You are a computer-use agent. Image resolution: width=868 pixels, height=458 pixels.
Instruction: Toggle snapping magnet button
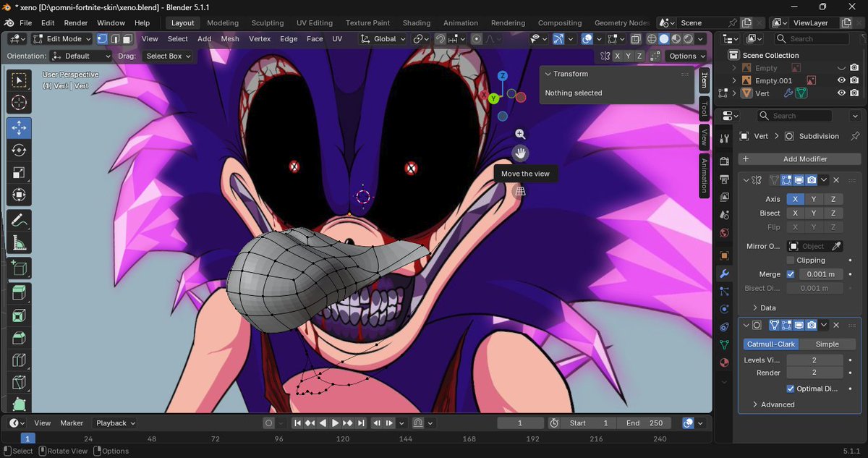click(441, 39)
